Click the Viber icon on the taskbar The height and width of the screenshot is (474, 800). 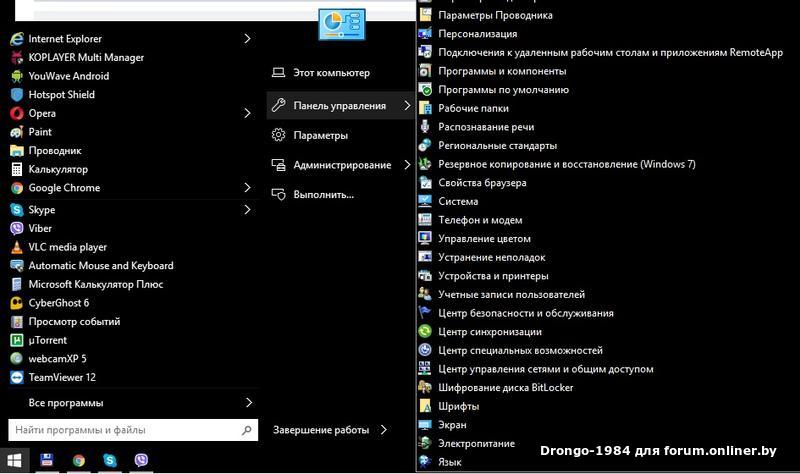[x=141, y=460]
